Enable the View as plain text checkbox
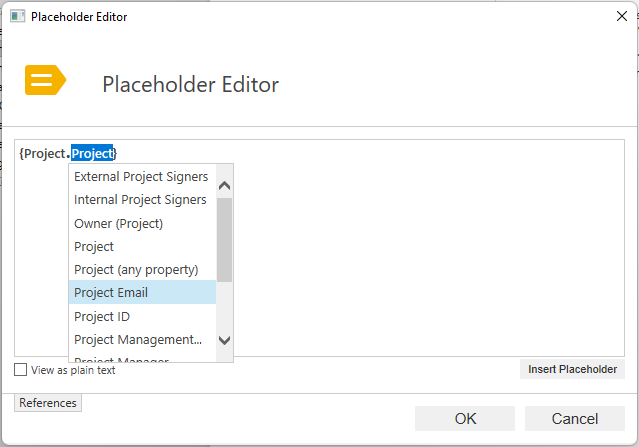 coord(21,370)
